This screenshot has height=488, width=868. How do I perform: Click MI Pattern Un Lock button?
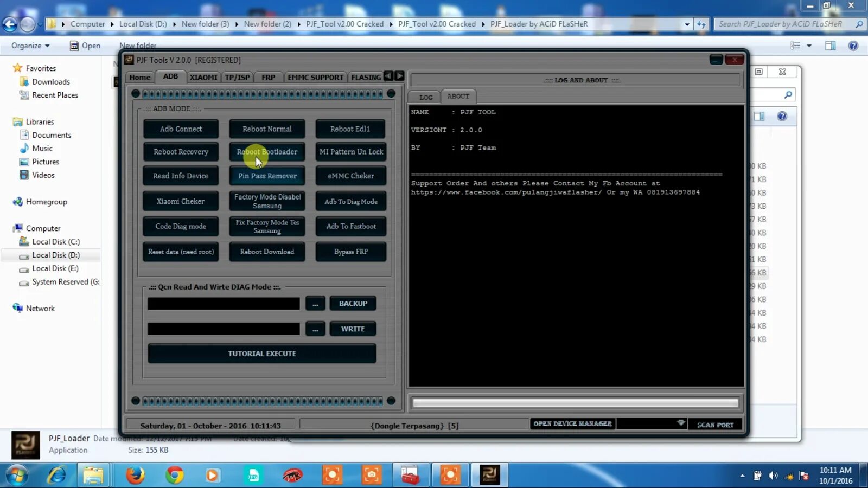(x=351, y=152)
